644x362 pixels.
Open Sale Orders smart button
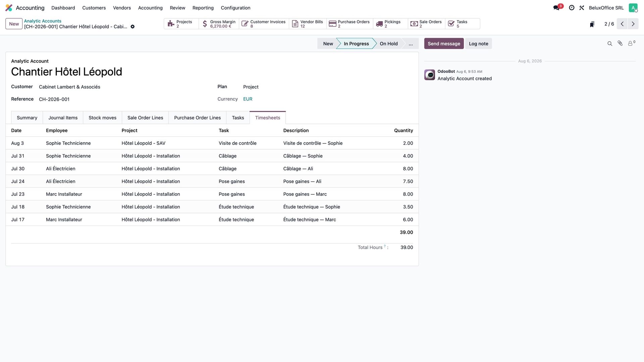point(427,24)
